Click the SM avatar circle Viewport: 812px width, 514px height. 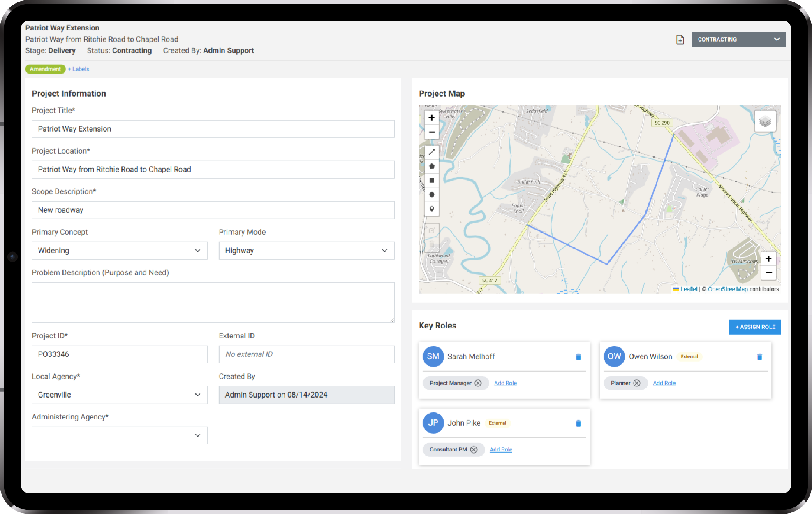pyautogui.click(x=433, y=356)
